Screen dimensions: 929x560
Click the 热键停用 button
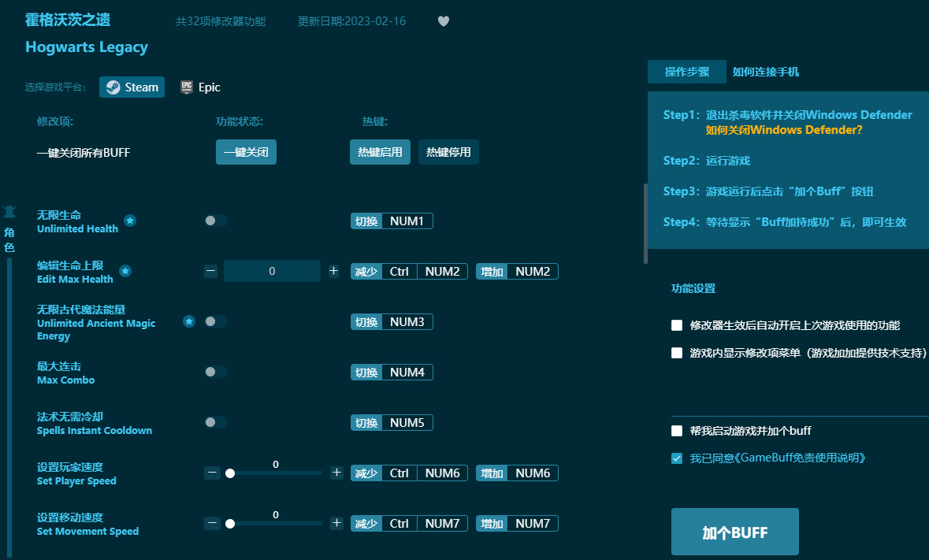click(448, 152)
